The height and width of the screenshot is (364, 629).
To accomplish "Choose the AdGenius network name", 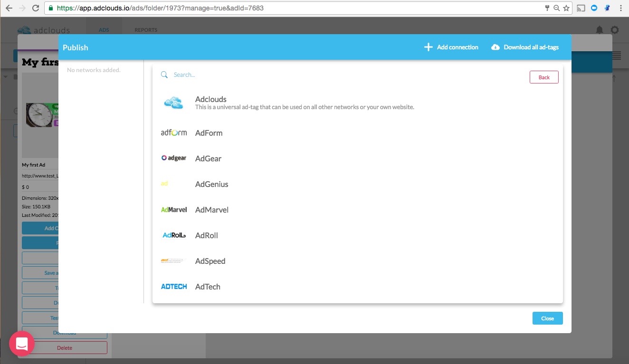I will pos(212,184).
